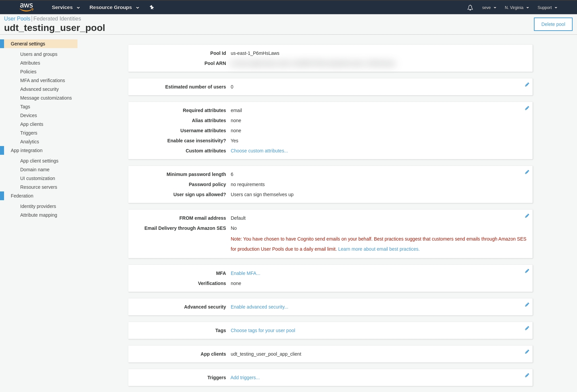Open MFA and verifications in sidebar
Screen dimensions: 577x392
click(42, 80)
